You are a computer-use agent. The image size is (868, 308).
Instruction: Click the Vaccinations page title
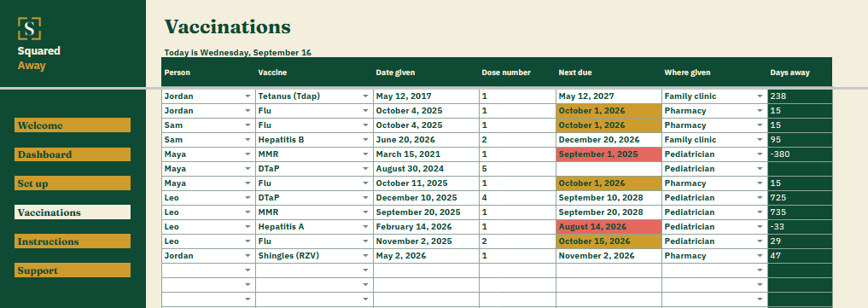click(x=228, y=26)
